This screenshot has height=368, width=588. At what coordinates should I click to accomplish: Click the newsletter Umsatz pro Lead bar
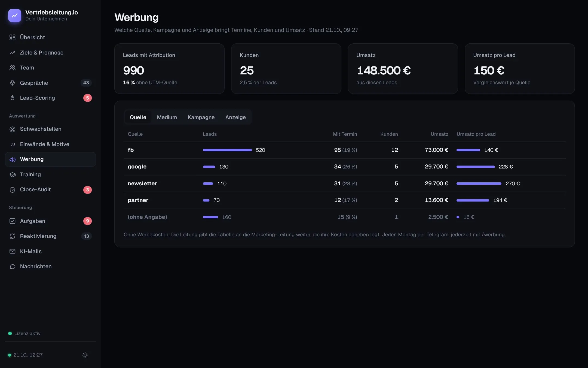coord(479,183)
